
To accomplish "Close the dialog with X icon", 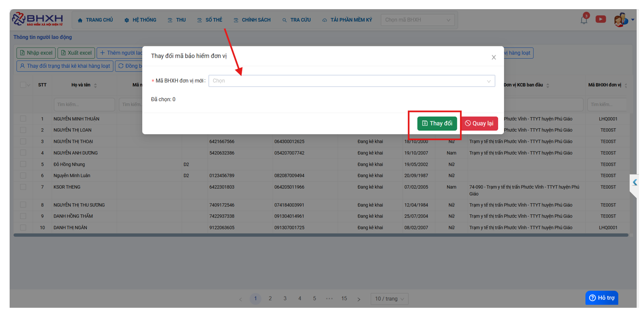I will coord(494,57).
